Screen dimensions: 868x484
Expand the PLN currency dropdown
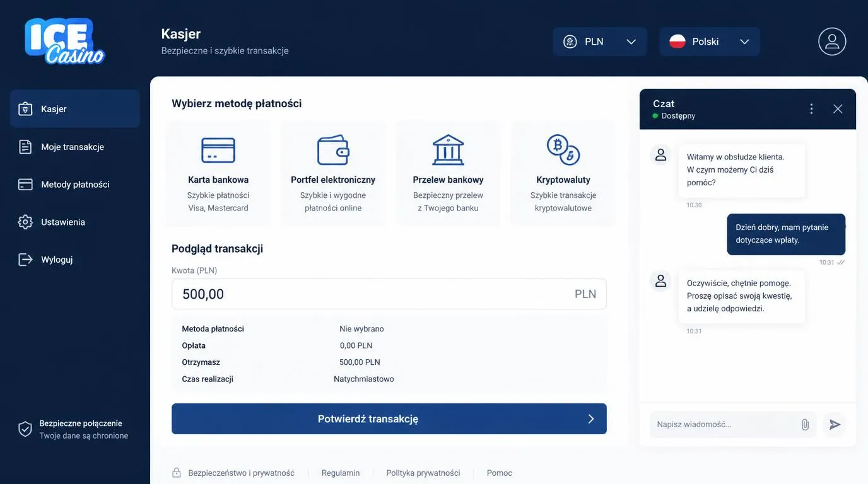pyautogui.click(x=600, y=42)
